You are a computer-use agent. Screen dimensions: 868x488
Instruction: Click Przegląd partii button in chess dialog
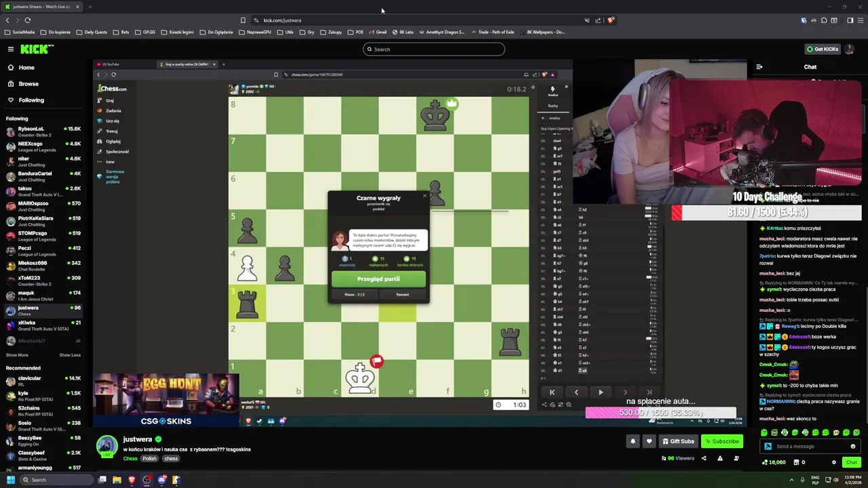pyautogui.click(x=378, y=279)
